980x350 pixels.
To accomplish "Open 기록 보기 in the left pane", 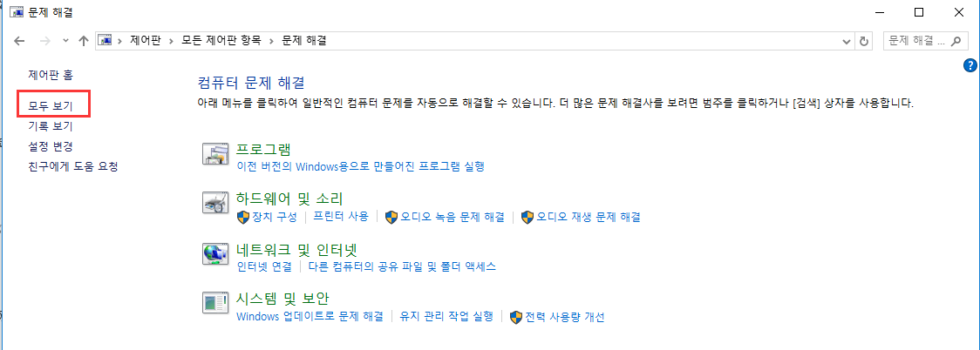I will tap(51, 126).
